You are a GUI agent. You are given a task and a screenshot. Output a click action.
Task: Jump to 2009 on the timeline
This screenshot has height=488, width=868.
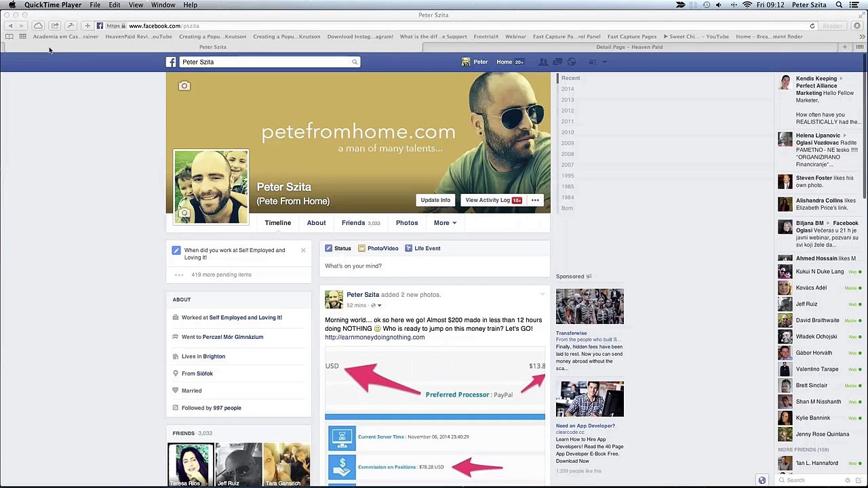[x=568, y=143]
